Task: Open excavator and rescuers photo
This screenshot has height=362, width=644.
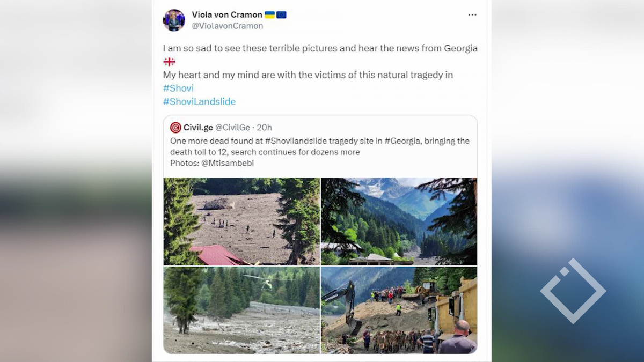Action: [399, 310]
